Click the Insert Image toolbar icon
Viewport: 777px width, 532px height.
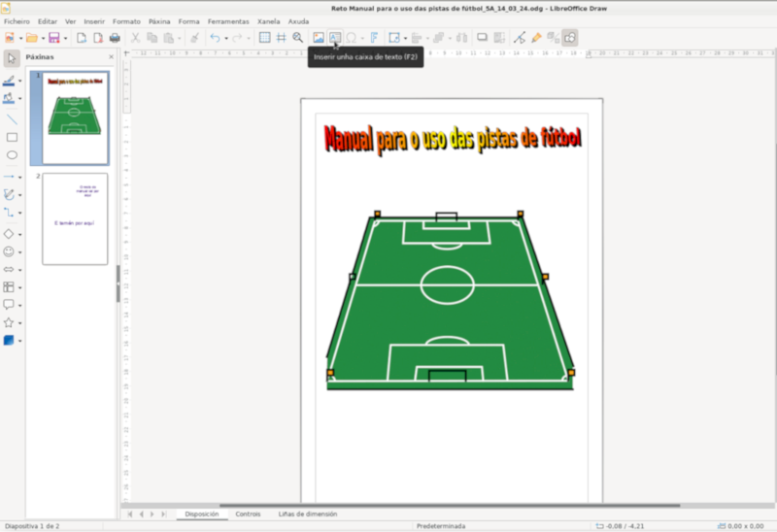point(318,38)
